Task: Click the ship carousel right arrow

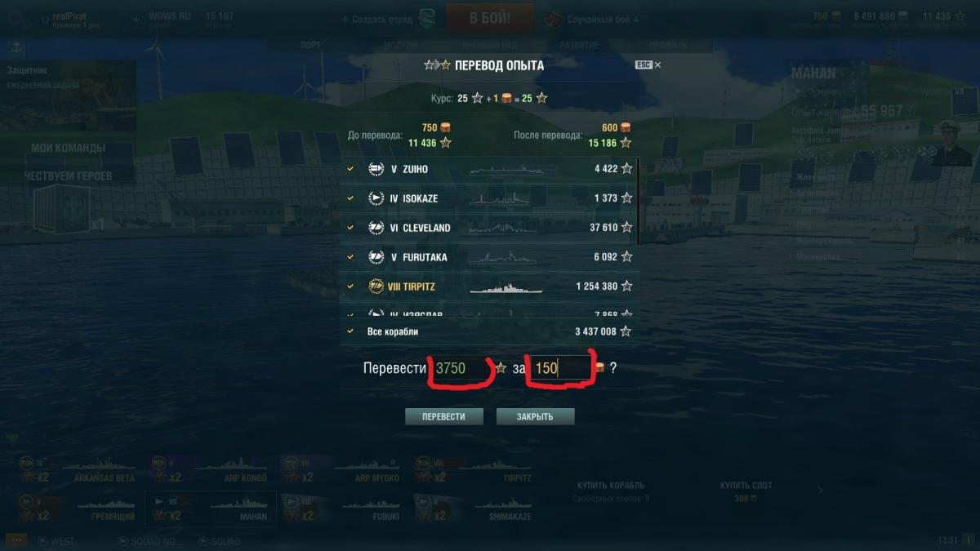Action: [x=820, y=491]
